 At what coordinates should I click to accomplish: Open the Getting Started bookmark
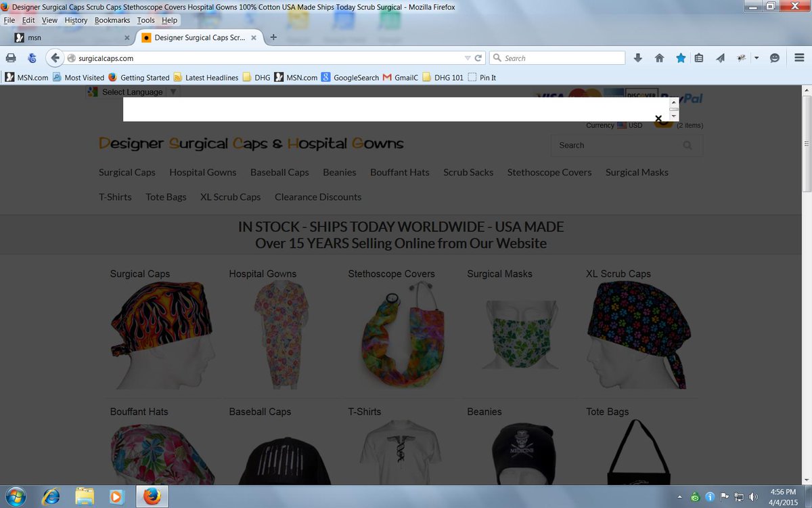coord(139,78)
